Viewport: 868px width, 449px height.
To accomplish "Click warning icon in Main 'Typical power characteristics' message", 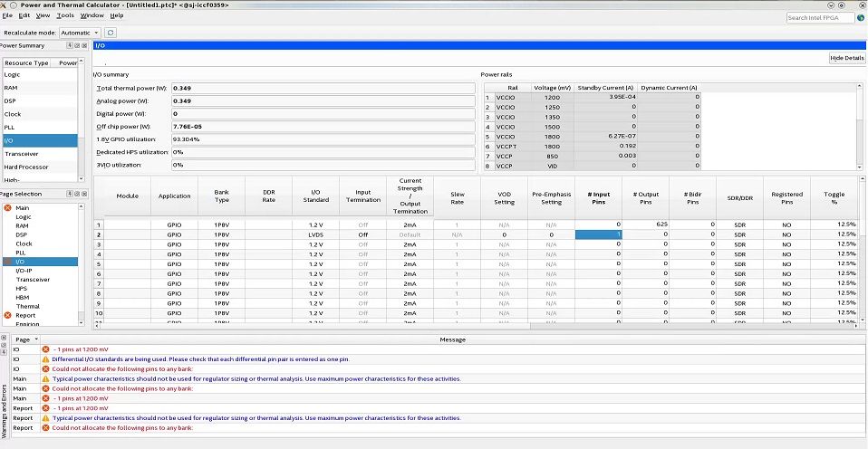I will click(x=45, y=378).
